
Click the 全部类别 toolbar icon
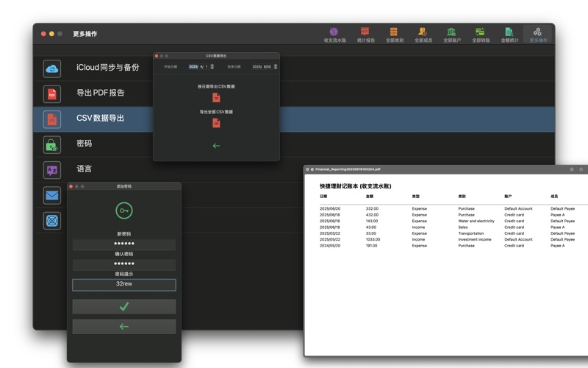coord(394,34)
